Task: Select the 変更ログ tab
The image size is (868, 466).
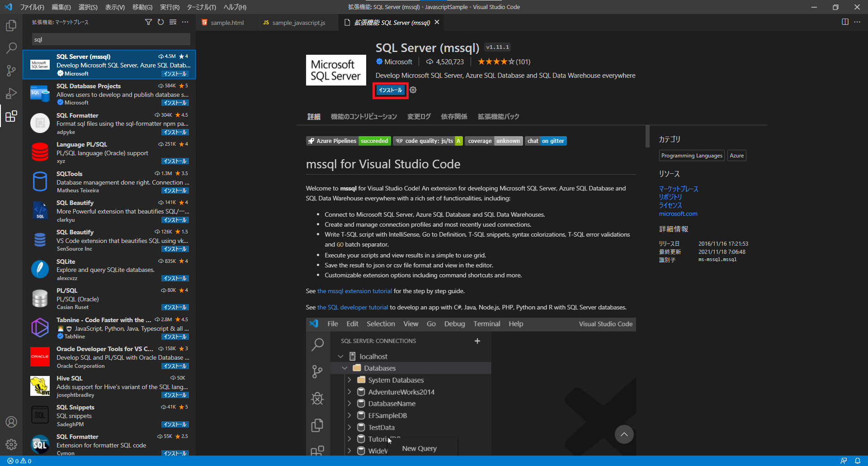Action: click(x=419, y=117)
